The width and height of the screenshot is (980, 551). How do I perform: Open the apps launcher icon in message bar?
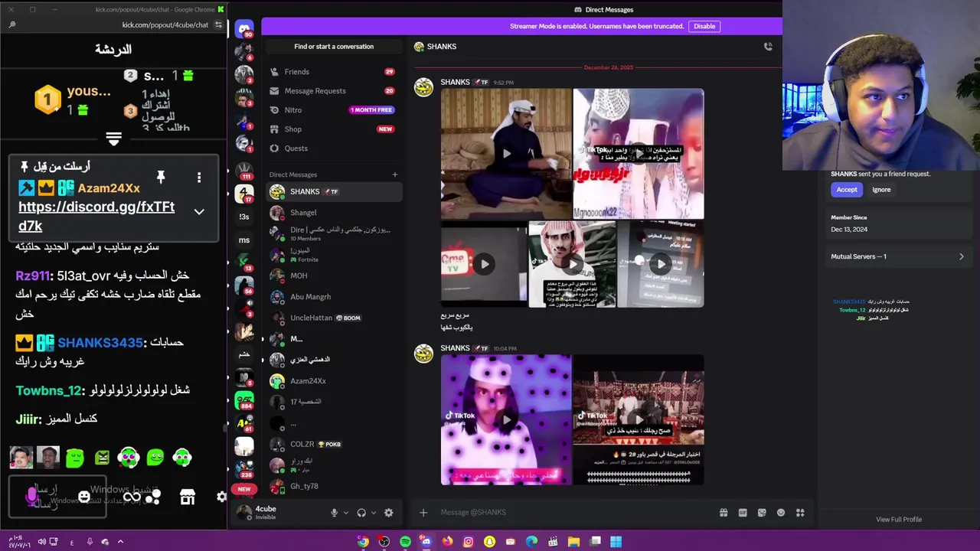tap(800, 513)
